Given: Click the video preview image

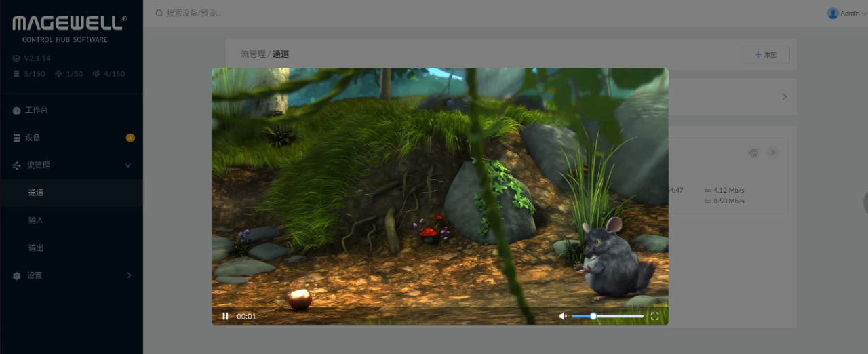Looking at the screenshot, I should pos(439,196).
